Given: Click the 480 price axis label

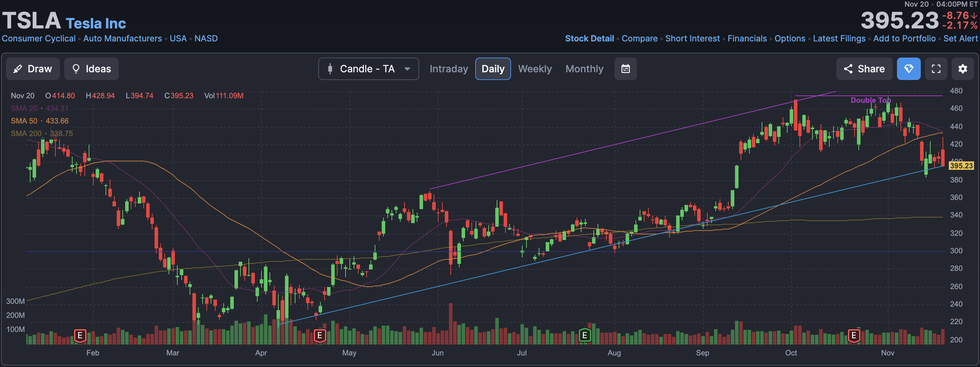Looking at the screenshot, I should coord(956,91).
